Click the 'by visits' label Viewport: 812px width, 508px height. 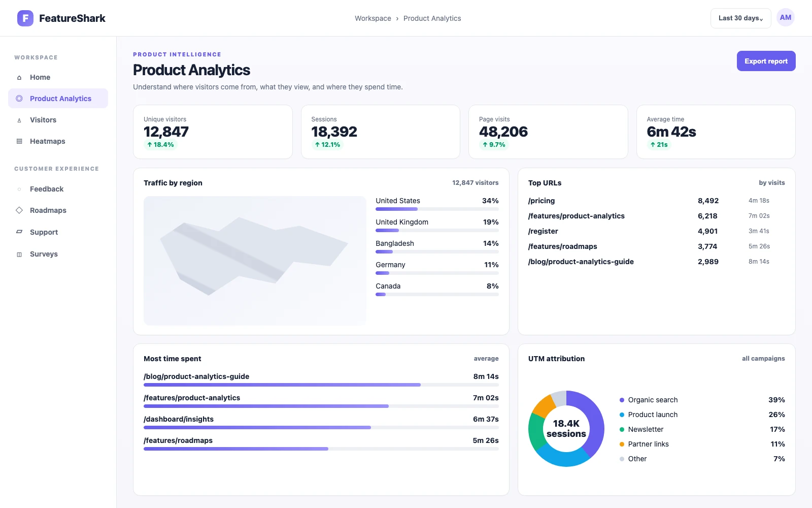772,183
